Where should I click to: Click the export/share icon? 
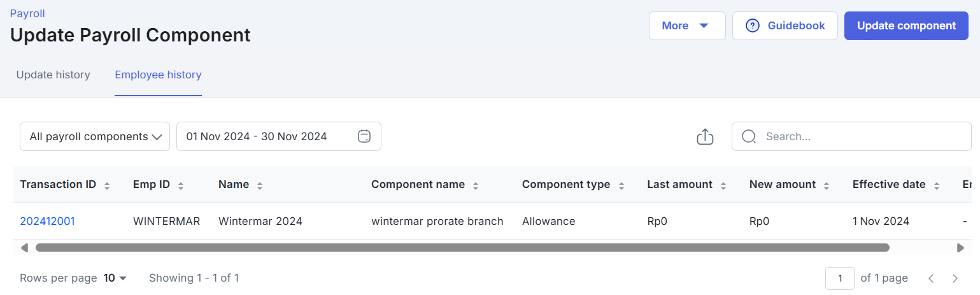point(705,136)
